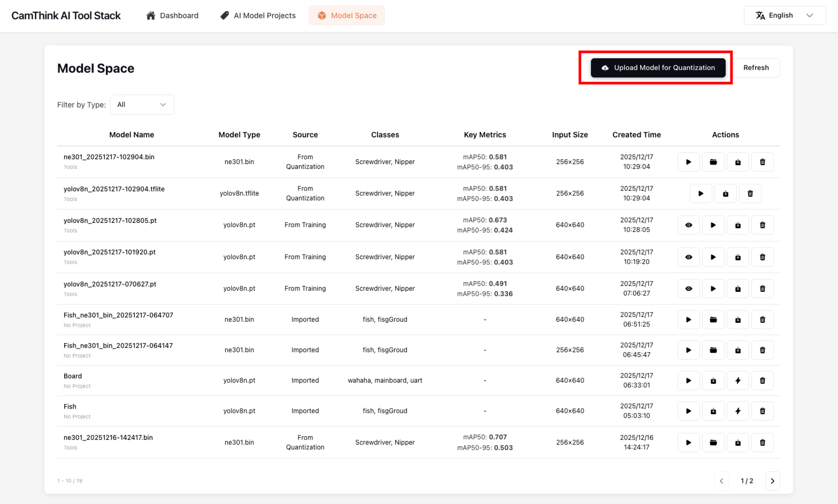Open the Filter by Type dropdown
This screenshot has height=504, width=838.
(142, 104)
